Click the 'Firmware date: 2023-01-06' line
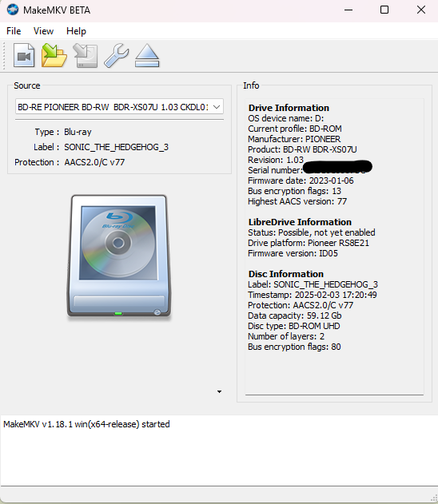 coord(301,181)
